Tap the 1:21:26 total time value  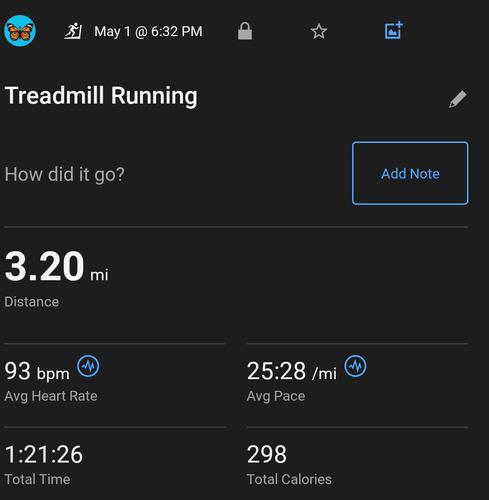tap(44, 454)
